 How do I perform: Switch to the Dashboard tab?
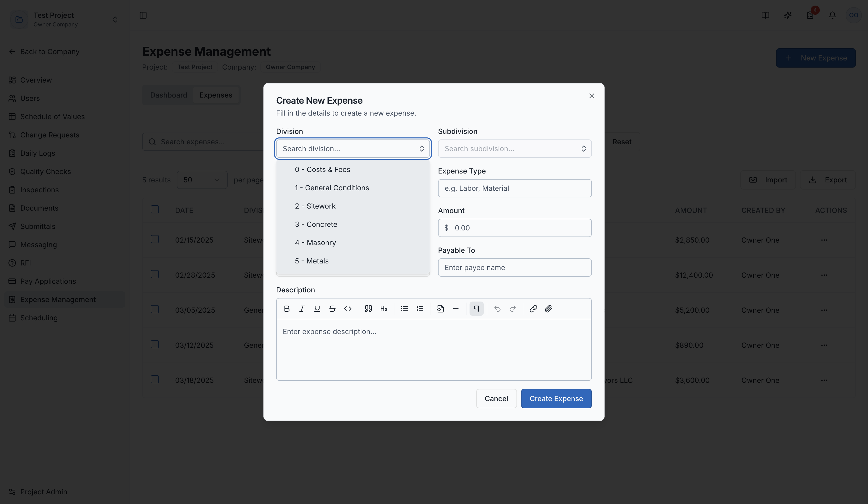[169, 95]
